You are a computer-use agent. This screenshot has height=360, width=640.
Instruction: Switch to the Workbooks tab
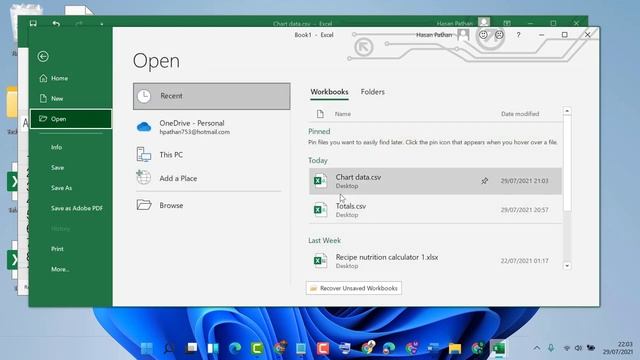[x=329, y=92]
